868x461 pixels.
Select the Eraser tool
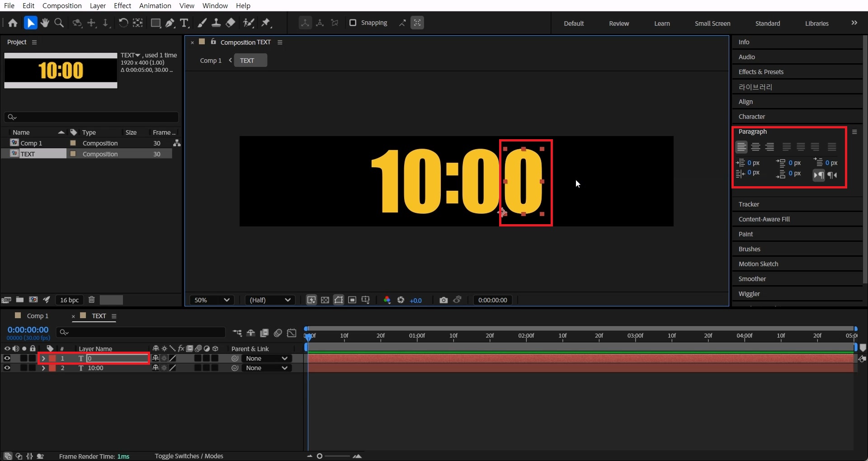[231, 23]
